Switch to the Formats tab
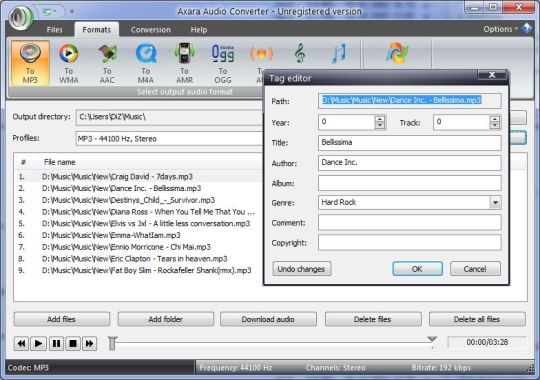Image resolution: width=540 pixels, height=380 pixels. (96, 30)
